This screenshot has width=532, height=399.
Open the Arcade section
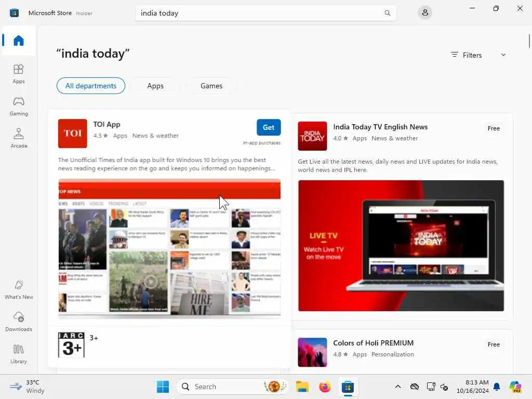click(x=19, y=138)
